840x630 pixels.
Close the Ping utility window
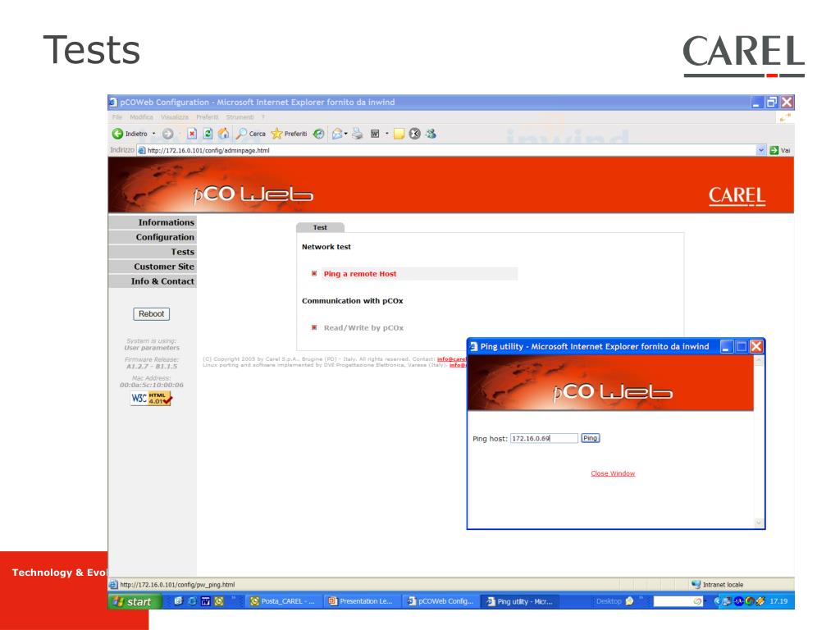pyautogui.click(x=756, y=347)
